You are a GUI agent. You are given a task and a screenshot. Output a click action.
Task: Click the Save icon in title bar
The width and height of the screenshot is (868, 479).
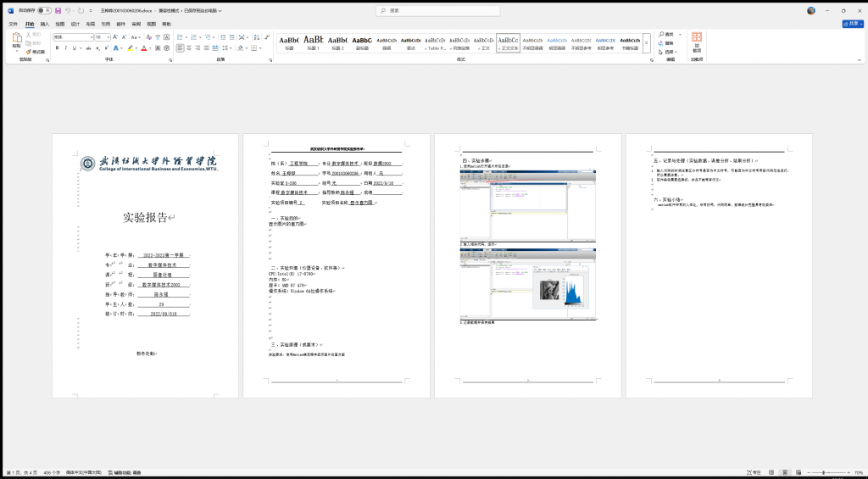(x=57, y=11)
